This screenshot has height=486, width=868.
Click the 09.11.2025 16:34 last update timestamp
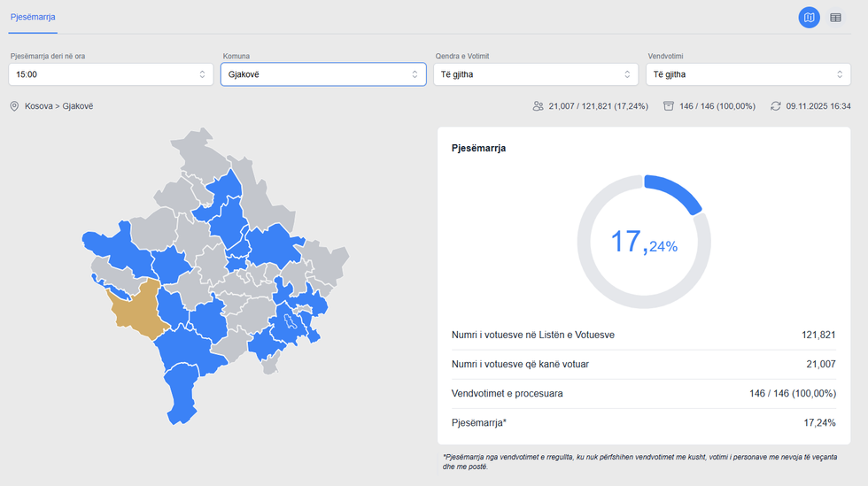pos(818,106)
